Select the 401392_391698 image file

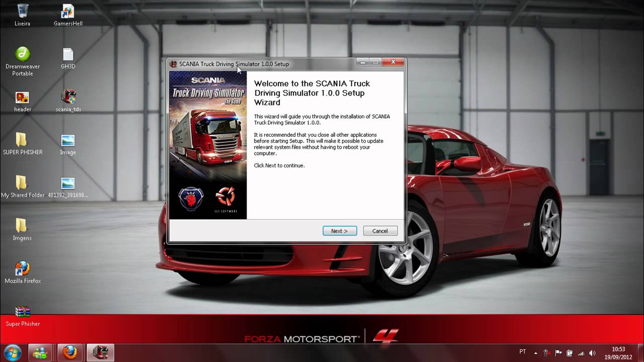[x=68, y=187]
